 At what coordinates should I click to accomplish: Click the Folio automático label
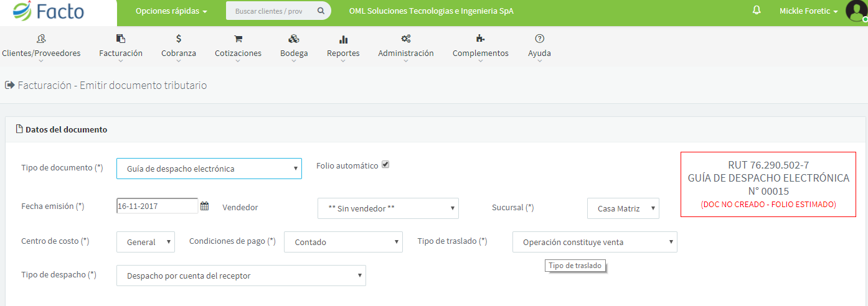click(x=347, y=166)
